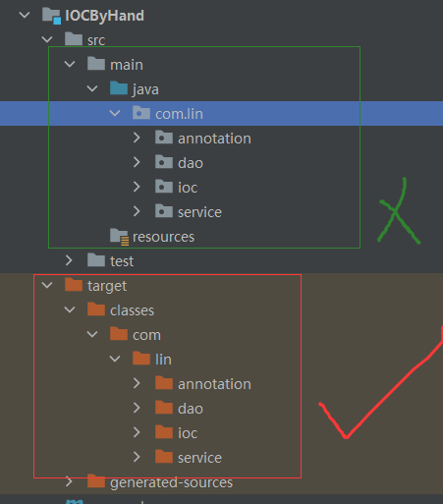Select the main folder label
Screen dimensions: 443x504
(x=127, y=65)
